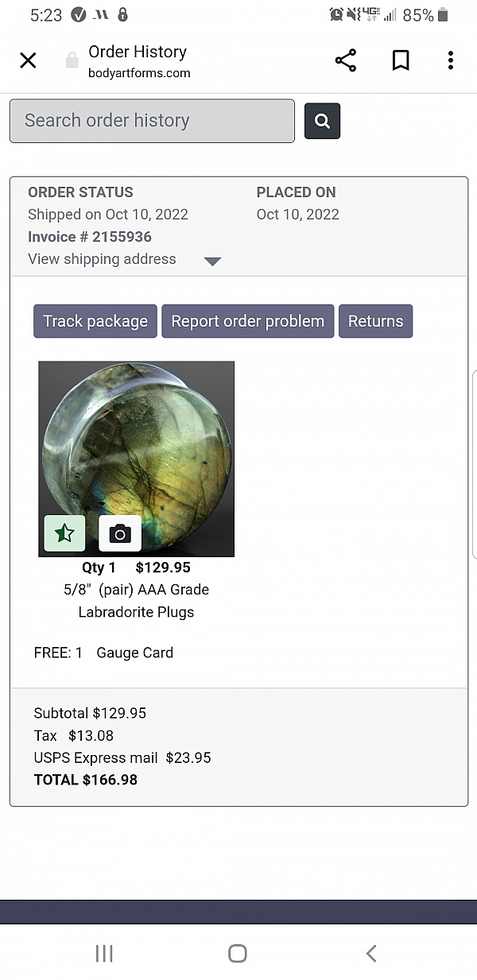The width and height of the screenshot is (477, 980).
Task: Open the Returns button
Action: click(375, 321)
